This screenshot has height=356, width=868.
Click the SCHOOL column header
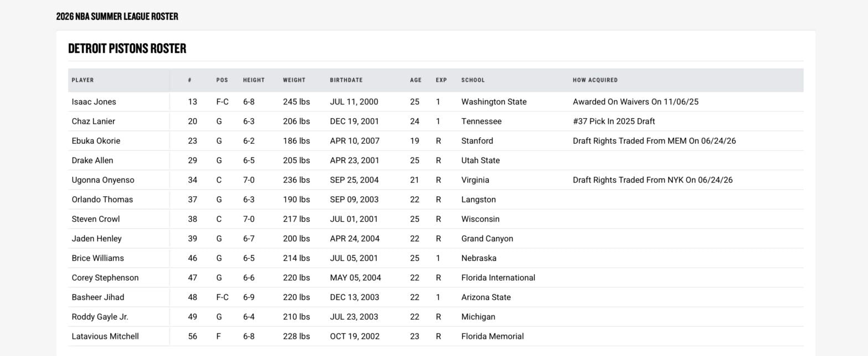point(473,80)
